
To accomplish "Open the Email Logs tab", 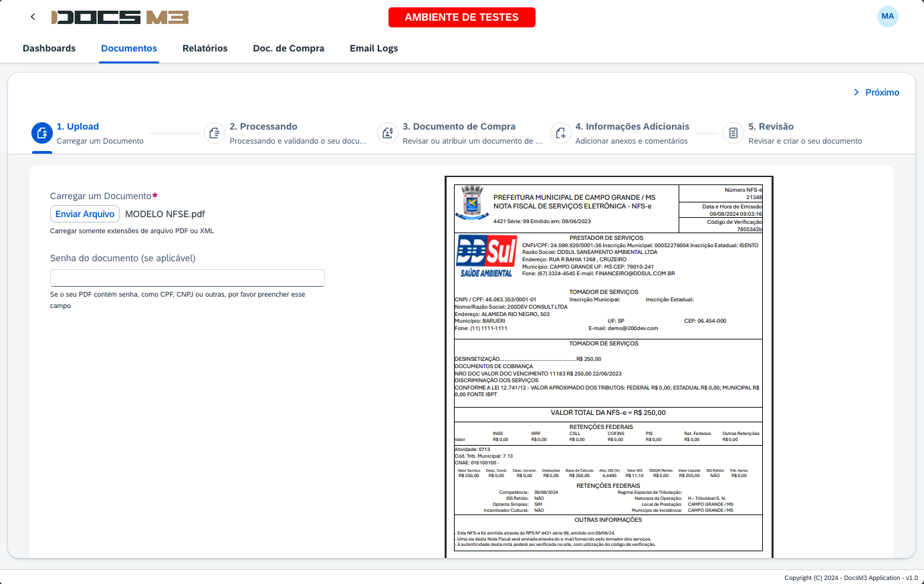I will click(374, 48).
